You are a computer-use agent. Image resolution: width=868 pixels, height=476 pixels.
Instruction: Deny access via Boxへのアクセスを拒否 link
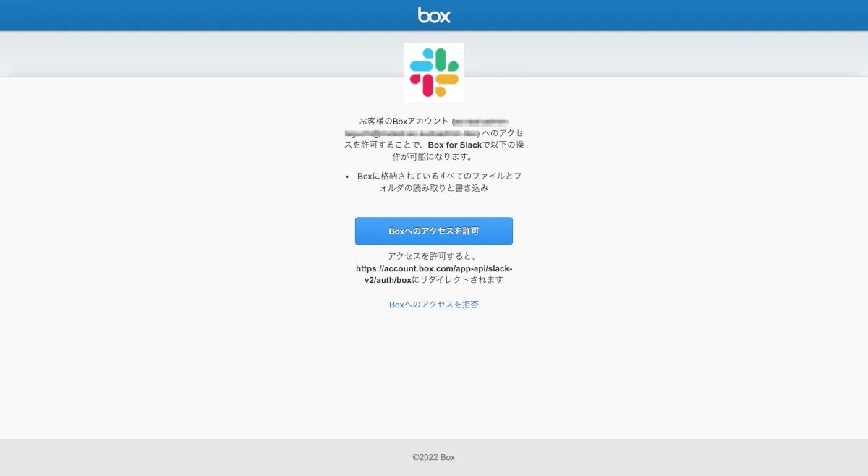pyautogui.click(x=434, y=305)
